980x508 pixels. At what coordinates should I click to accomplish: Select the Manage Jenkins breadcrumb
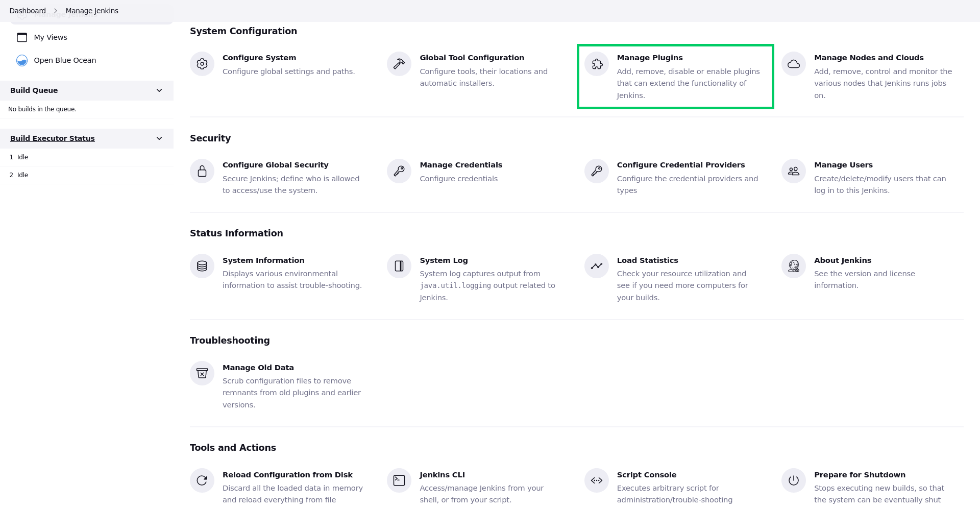tap(92, 11)
